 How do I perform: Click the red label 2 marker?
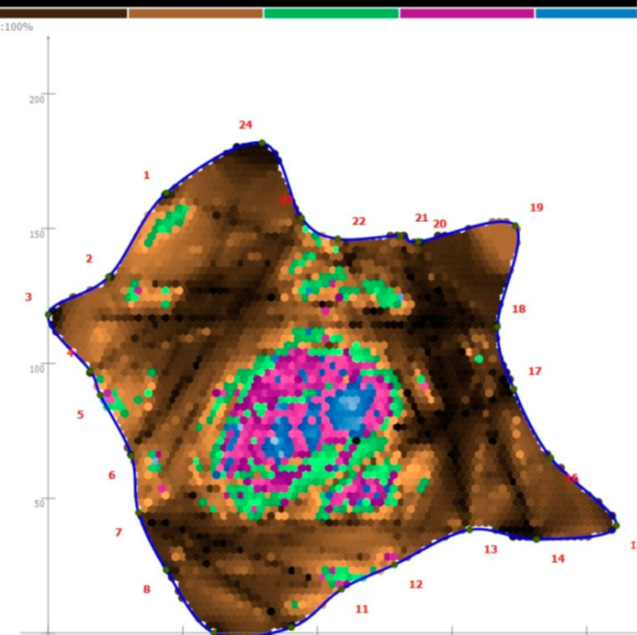click(x=88, y=259)
